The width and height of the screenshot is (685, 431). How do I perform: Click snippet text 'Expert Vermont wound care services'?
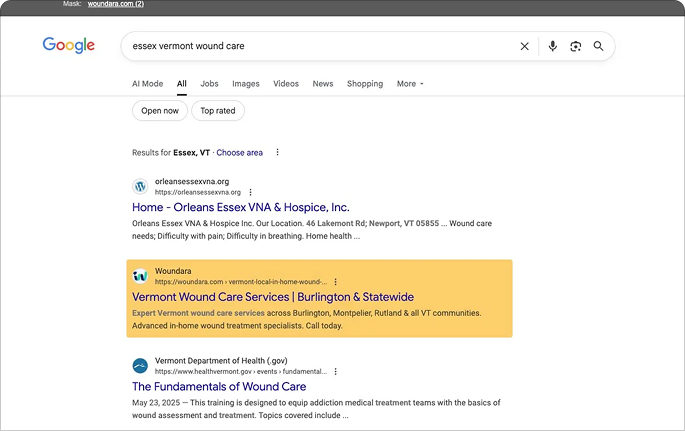pos(198,313)
